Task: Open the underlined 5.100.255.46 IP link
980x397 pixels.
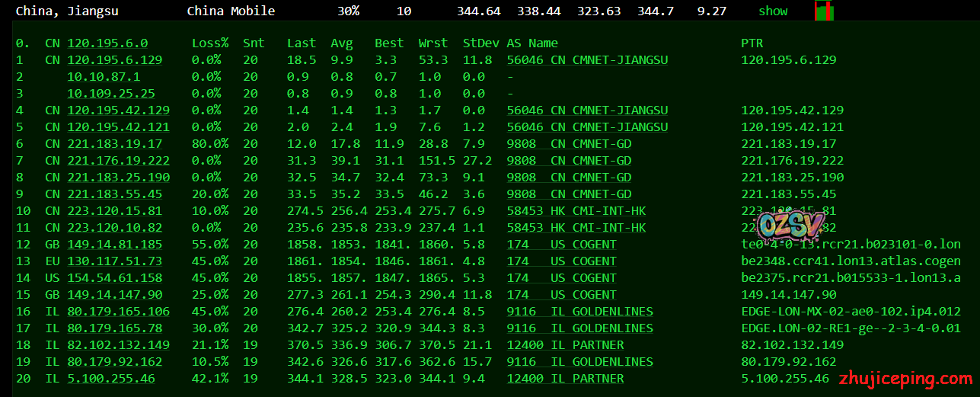Action: (x=111, y=379)
